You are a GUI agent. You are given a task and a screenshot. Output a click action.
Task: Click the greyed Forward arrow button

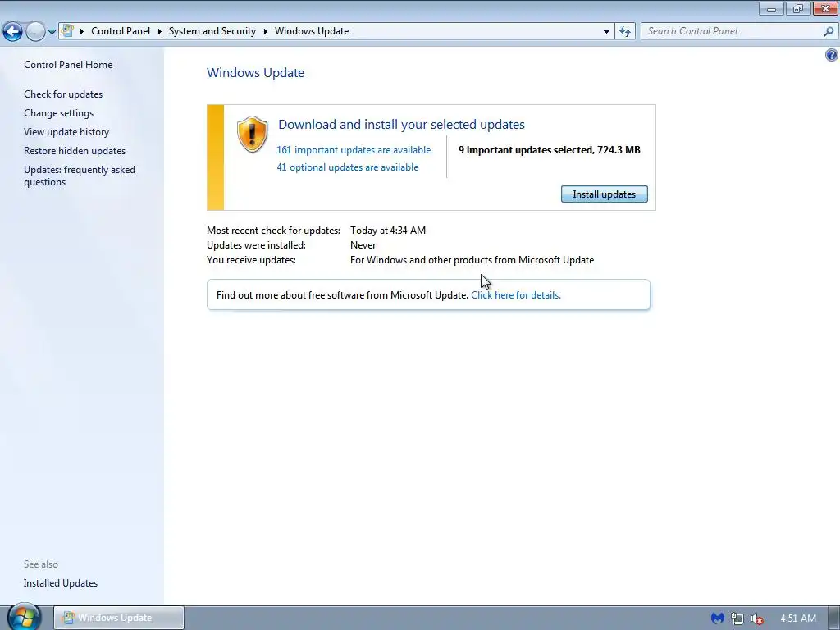pyautogui.click(x=35, y=32)
